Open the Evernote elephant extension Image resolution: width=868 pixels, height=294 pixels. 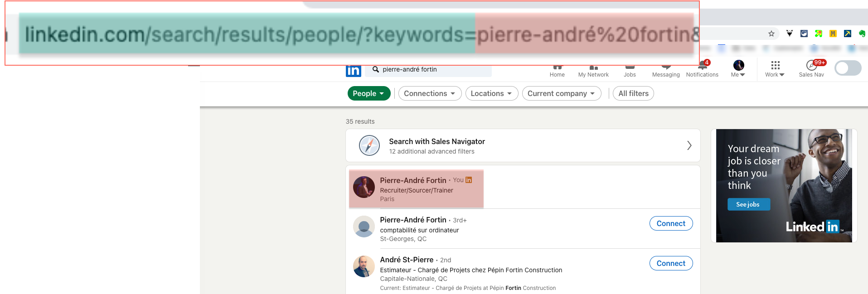[x=862, y=34]
